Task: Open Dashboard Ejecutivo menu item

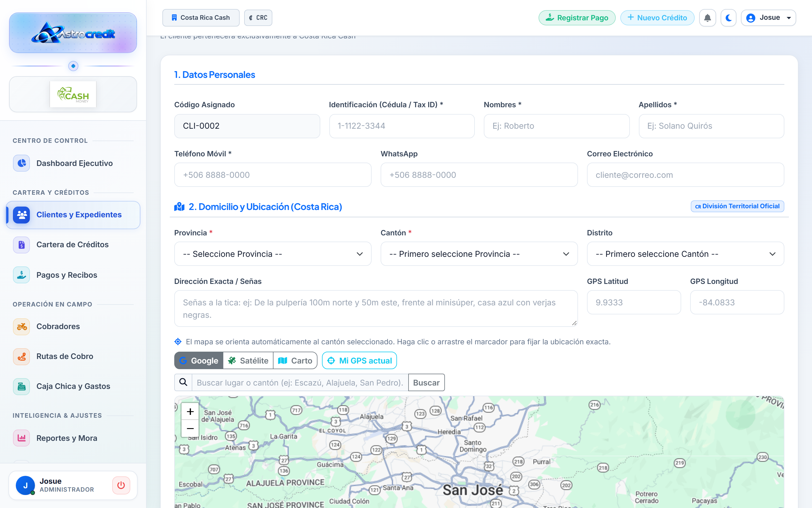Action: pyautogui.click(x=73, y=163)
